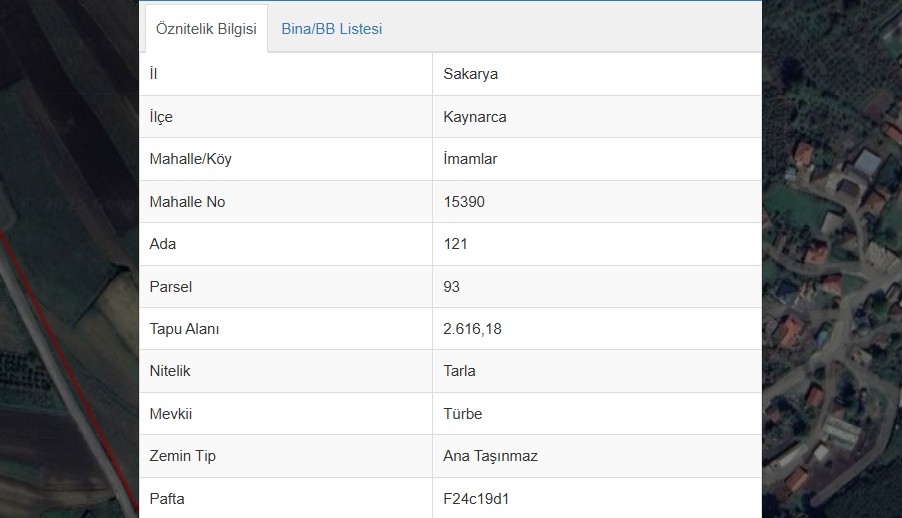Click the Sakarya province value cell
902x518 pixels.
click(x=471, y=74)
